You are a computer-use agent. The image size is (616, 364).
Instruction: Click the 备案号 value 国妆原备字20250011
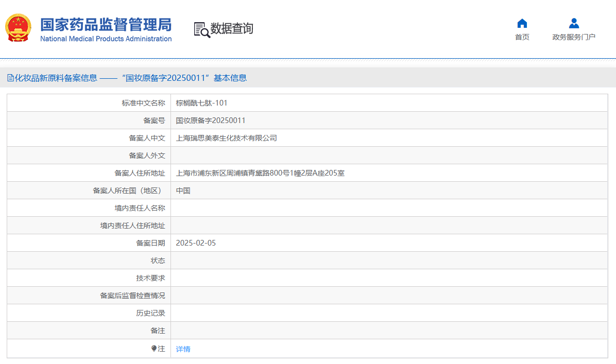point(211,120)
